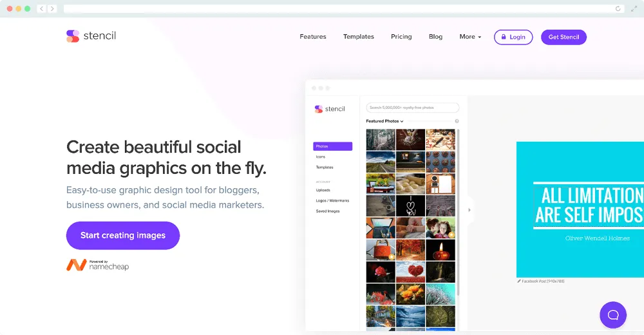Select the dark bedroom window photo thumbnail
This screenshot has height=335, width=644.
(410, 162)
